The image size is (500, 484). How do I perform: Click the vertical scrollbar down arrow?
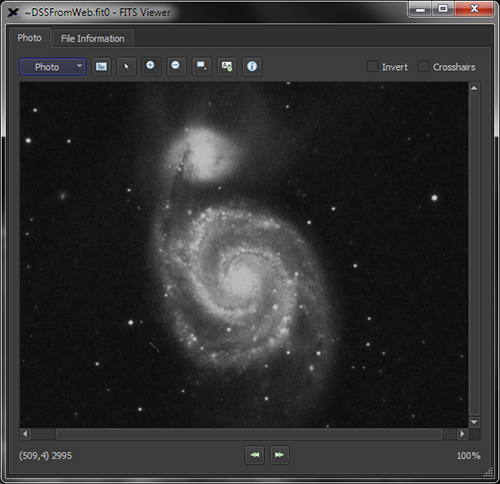[x=474, y=422]
